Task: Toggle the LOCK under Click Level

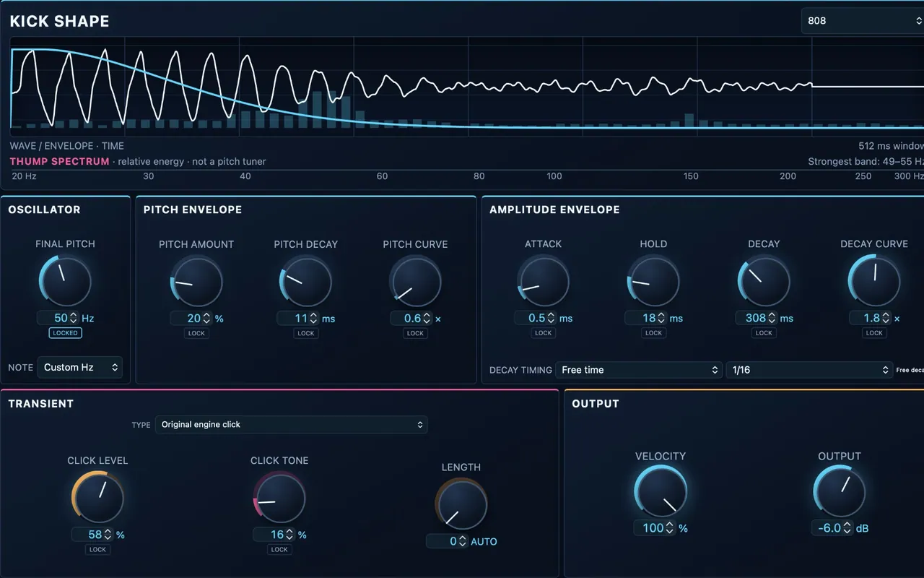Action: pos(97,550)
